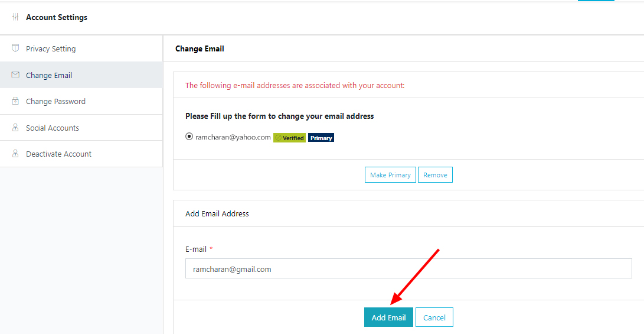Click the Deactivate Account person icon
The height and width of the screenshot is (334, 644).
coord(15,154)
